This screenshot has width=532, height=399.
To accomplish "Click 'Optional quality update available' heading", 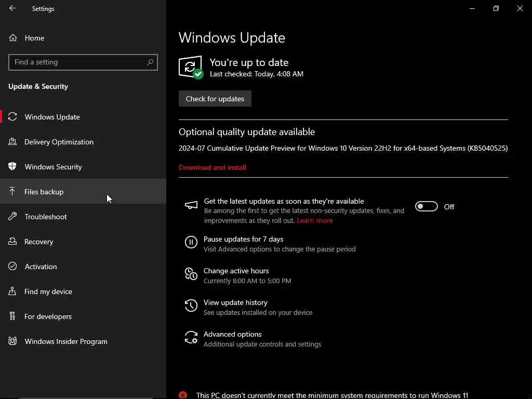I will (x=247, y=131).
